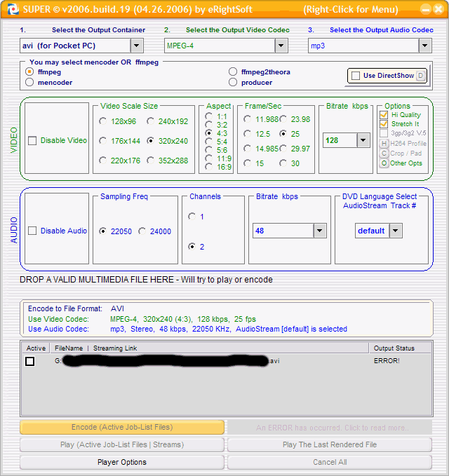The height and width of the screenshot is (476, 449).
Task: Enable the Use DirectShow checkbox
Action: 356,76
